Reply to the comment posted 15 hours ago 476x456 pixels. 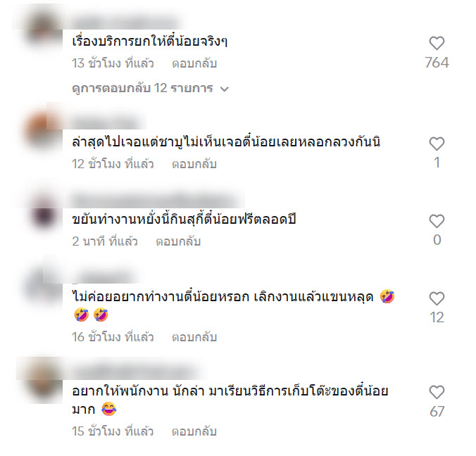tap(194, 431)
